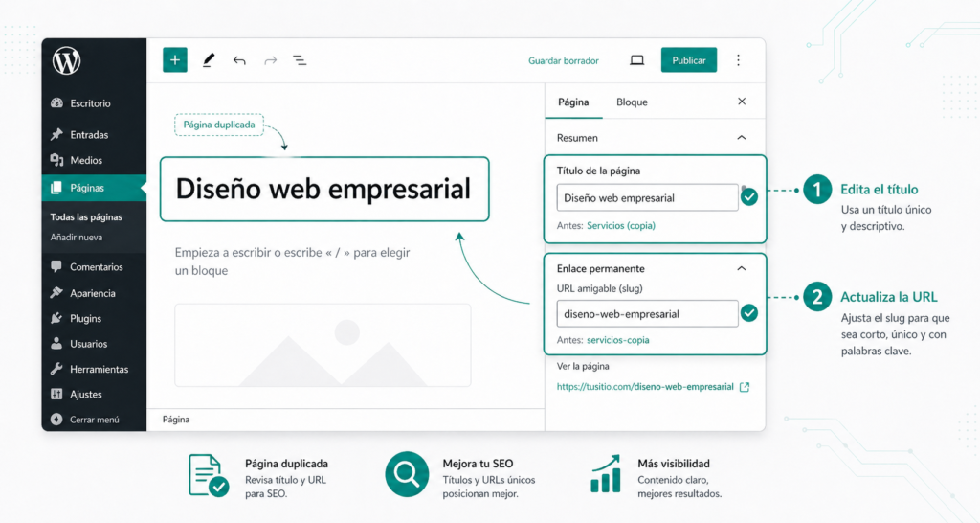
Task: Click the Medios media icon
Action: point(56,160)
